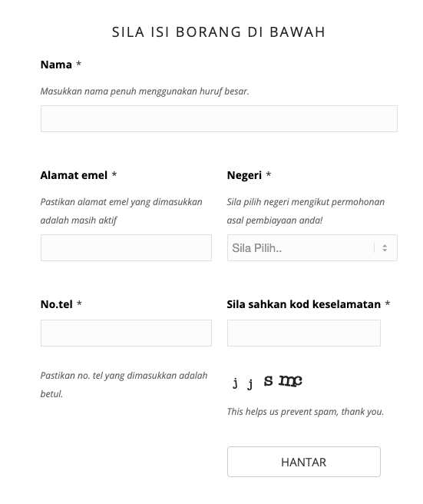
Task: Click the 'Alamat emel' label
Action: (74, 175)
